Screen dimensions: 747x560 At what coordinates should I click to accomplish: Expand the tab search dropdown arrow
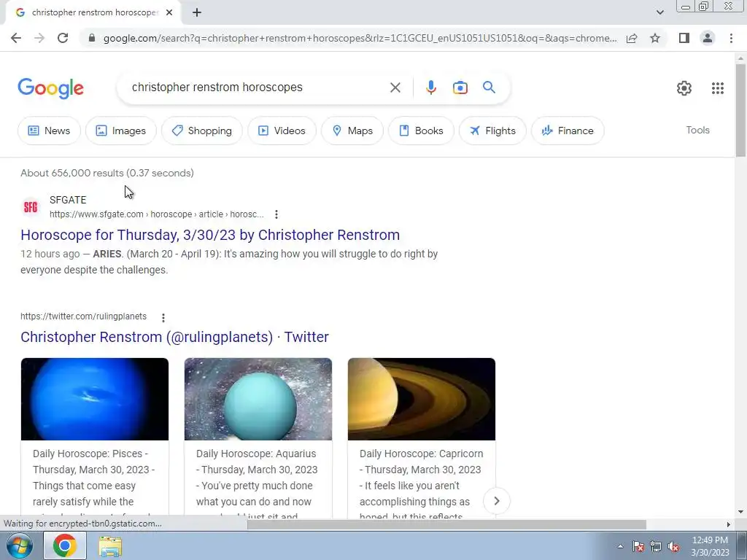659,12
